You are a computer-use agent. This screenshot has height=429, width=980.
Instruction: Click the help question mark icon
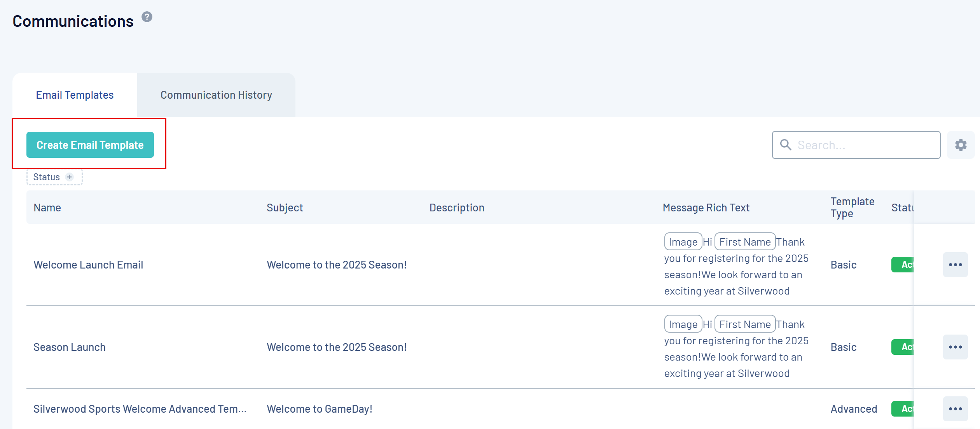point(147,17)
